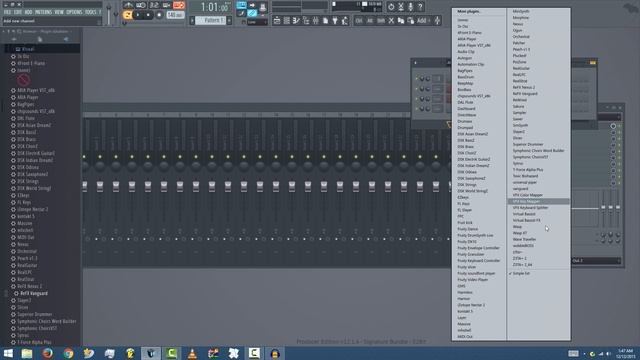Click next pattern arrow beside Pattern 1
This screenshot has height=360, width=640.
click(229, 20)
